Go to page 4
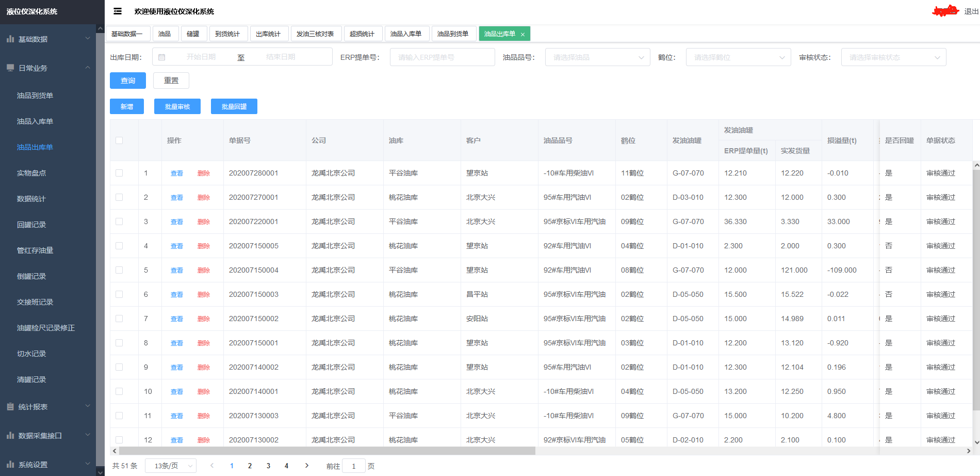980x476 pixels. click(x=286, y=466)
